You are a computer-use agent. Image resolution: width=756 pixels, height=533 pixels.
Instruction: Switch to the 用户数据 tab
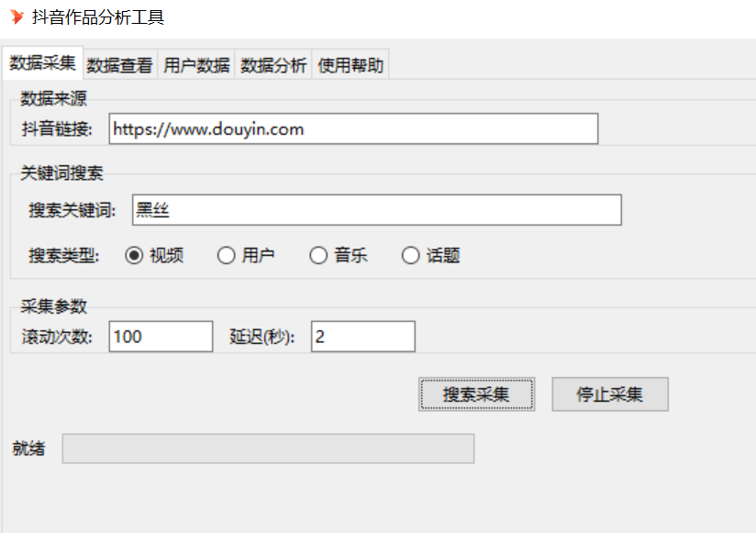tap(196, 65)
